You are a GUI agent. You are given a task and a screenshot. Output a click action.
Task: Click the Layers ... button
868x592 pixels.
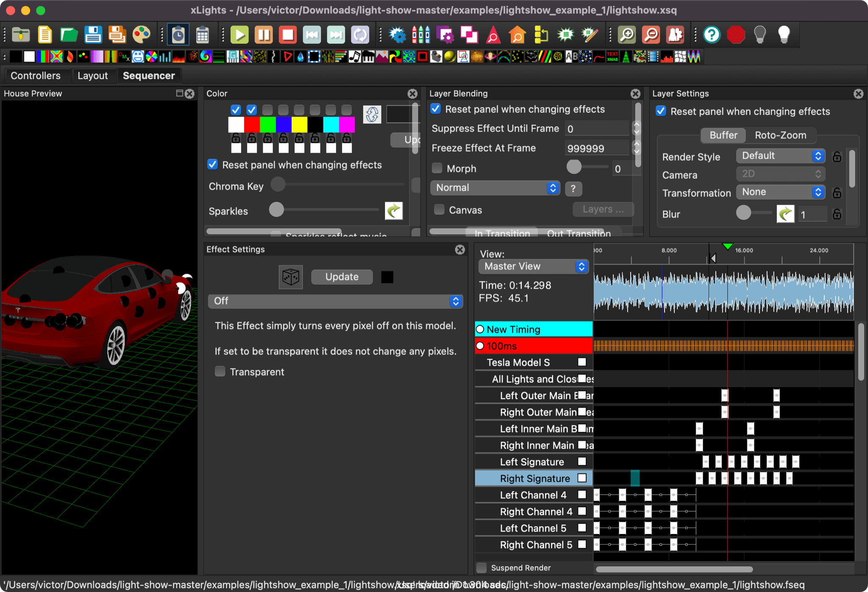coord(603,209)
